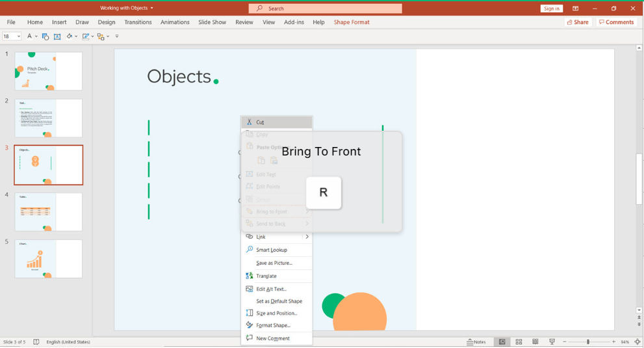Click the Shape Outline pen icon
This screenshot has width=644, height=348.
pos(85,36)
